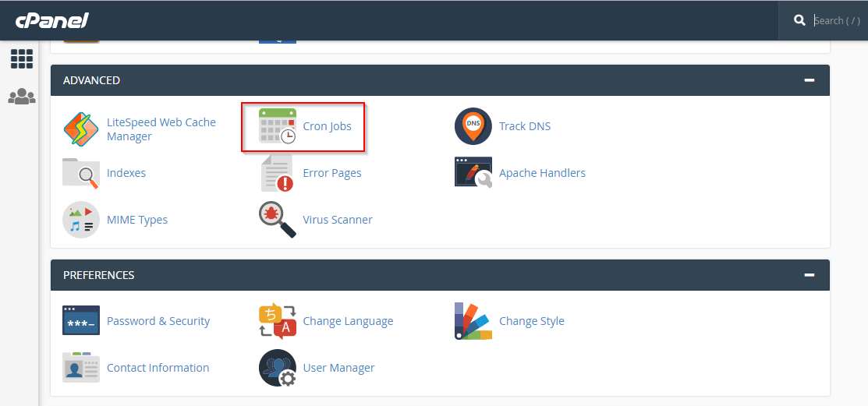Focus the Search input field

(838, 20)
